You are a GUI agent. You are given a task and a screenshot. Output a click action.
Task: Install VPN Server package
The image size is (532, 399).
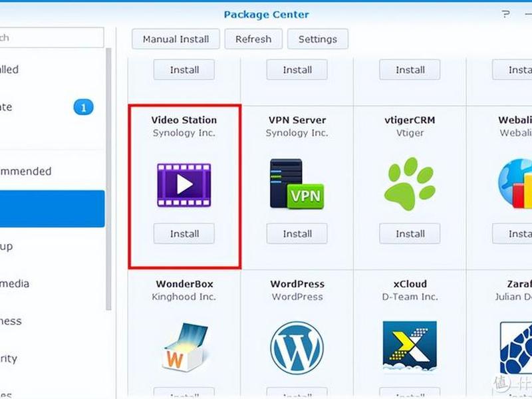pyautogui.click(x=297, y=233)
